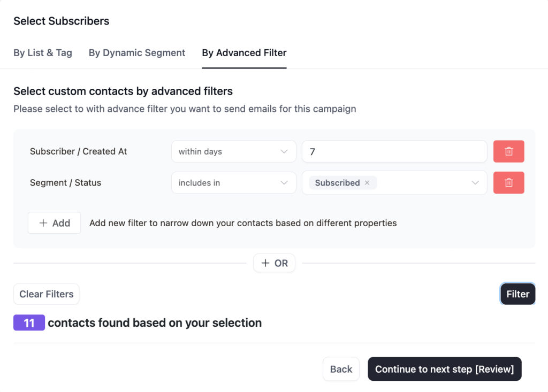Screen dimensions: 548x392
Task: Add an OR filter group
Action: pyautogui.click(x=274, y=263)
